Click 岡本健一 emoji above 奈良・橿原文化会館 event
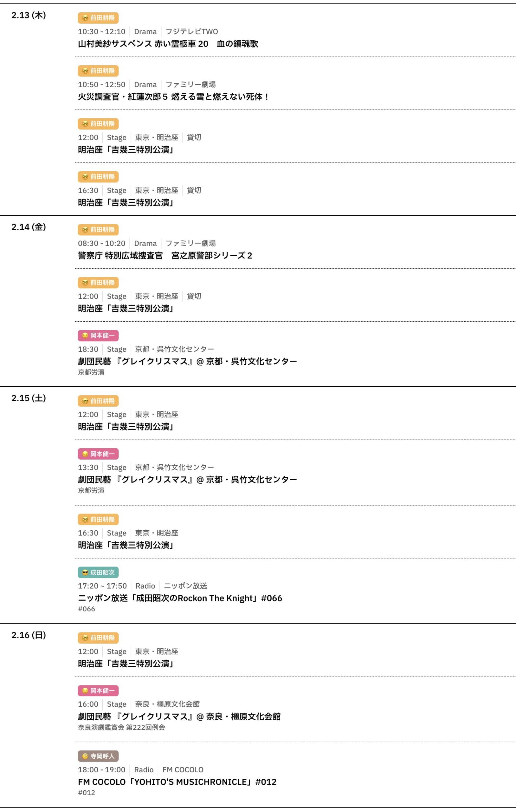The height and width of the screenshot is (812, 516). pos(85,691)
